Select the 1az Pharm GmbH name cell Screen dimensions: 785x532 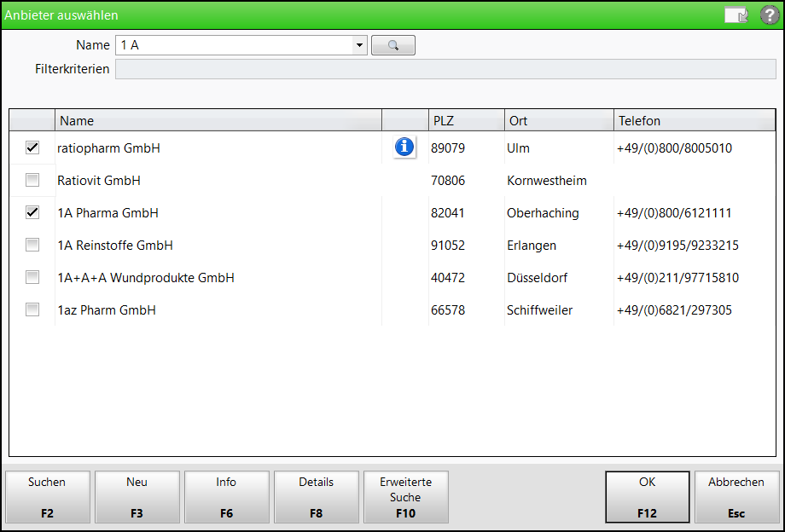[218, 310]
